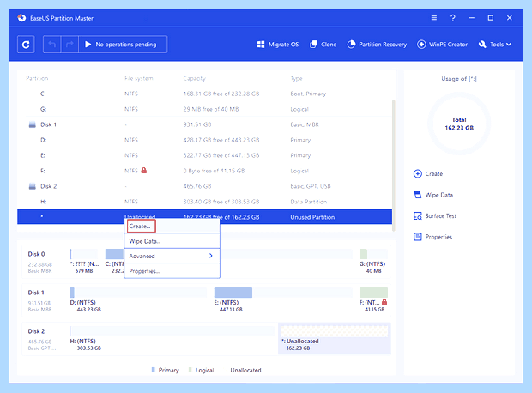Click the refresh disk information icon
Screen dimensions: 532x393
tap(26, 45)
